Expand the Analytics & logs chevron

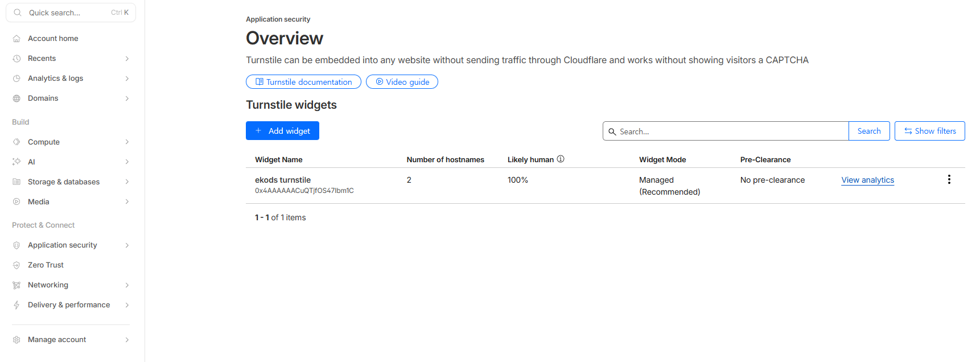127,79
